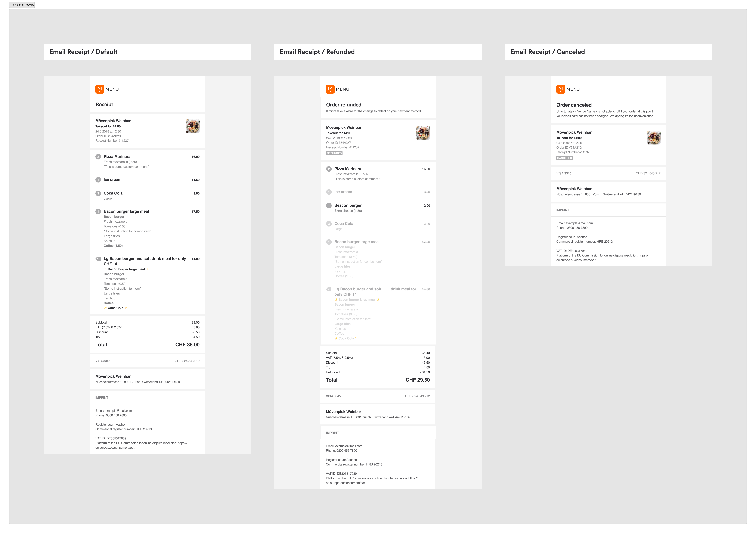Click the REFUNDED status badge
This screenshot has height=533, width=756.
[x=334, y=153]
